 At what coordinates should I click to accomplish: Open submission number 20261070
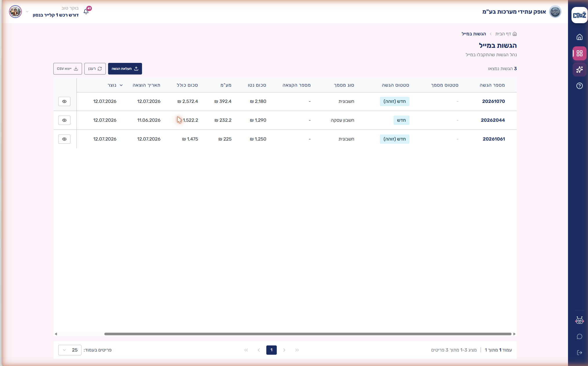point(493,101)
